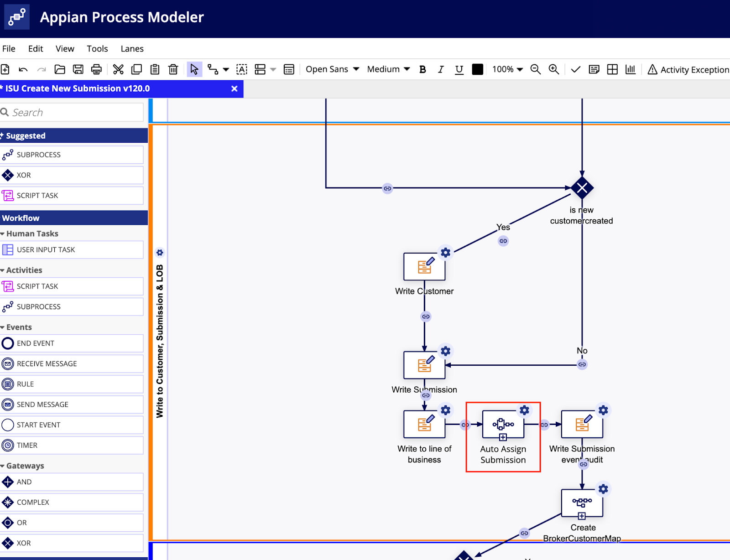Image resolution: width=730 pixels, height=560 pixels.
Task: Open the Edit menu
Action: point(36,49)
